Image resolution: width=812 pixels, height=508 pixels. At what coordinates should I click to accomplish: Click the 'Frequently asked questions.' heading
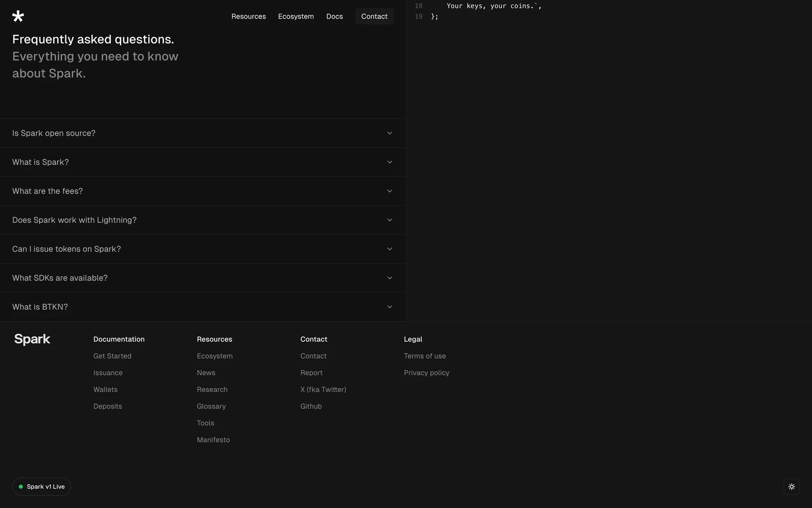coord(93,39)
